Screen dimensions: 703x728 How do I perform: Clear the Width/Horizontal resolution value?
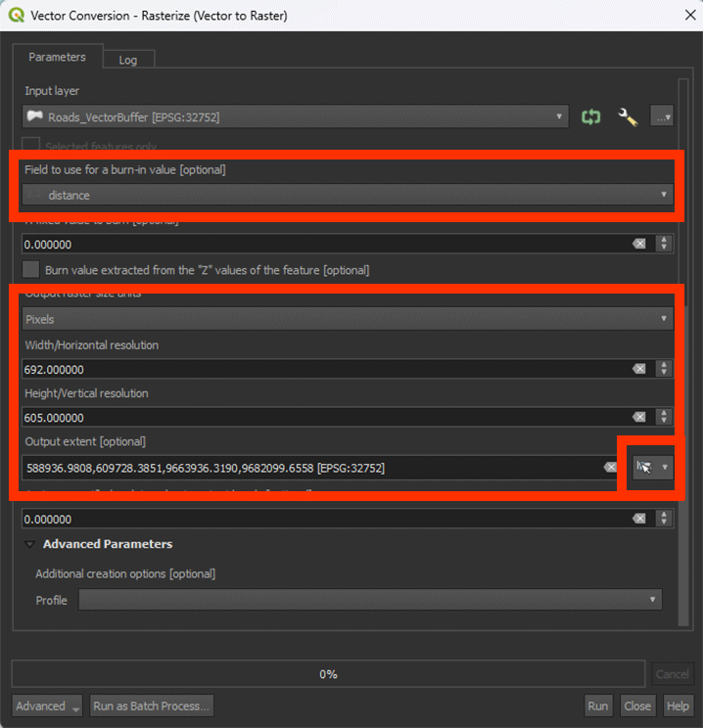pyautogui.click(x=639, y=369)
